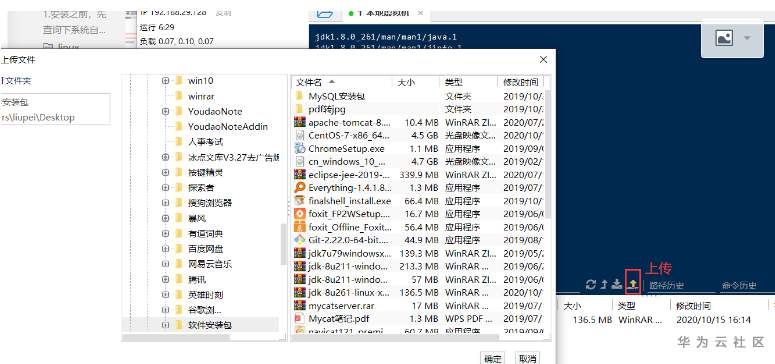Expand the 探索者 folder node
Screen dimensions: 775x364
165,187
